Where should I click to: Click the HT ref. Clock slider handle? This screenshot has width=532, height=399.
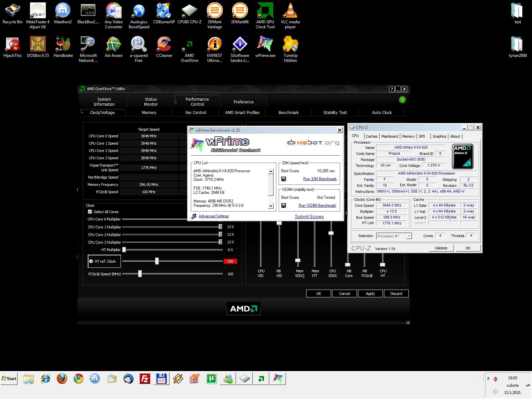point(157,261)
